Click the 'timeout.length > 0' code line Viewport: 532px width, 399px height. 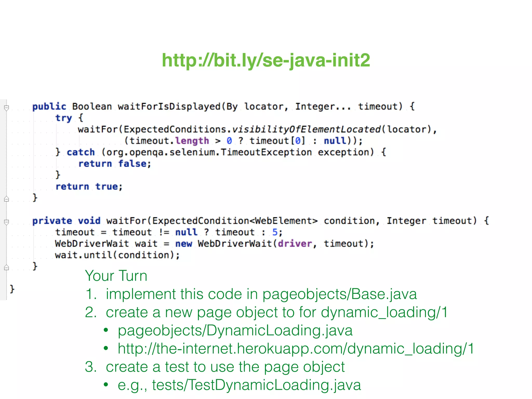click(243, 141)
